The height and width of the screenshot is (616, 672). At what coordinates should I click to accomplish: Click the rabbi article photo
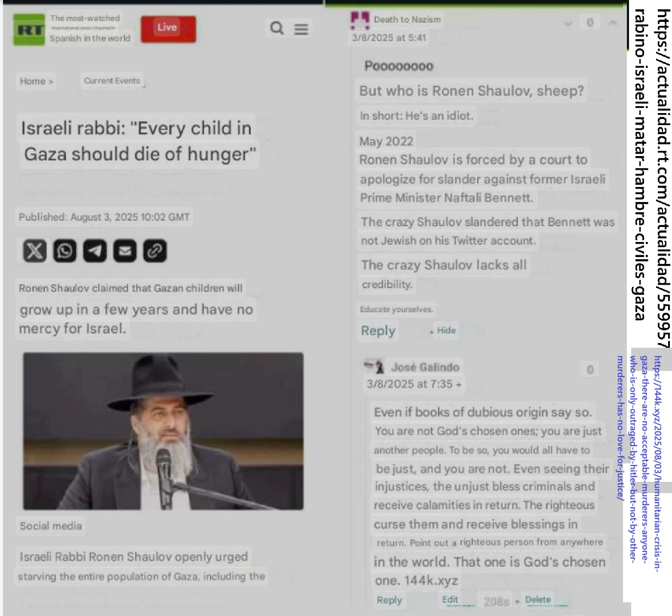163,431
